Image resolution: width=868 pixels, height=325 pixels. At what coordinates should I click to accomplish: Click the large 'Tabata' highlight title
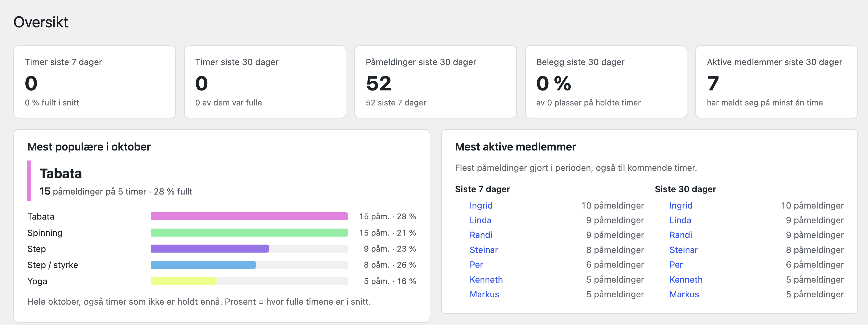61,174
